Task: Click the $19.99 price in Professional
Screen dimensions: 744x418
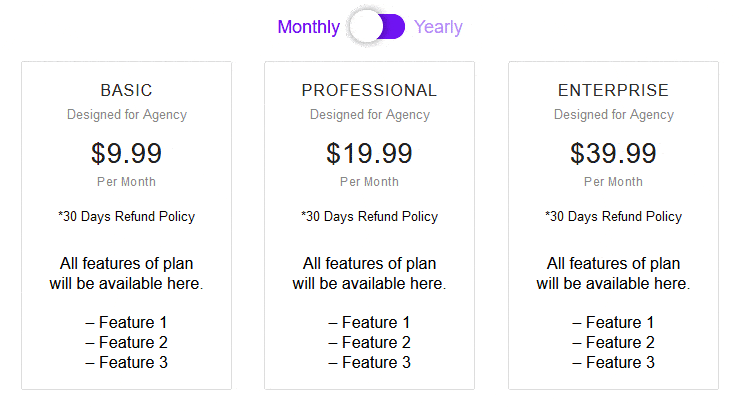Action: 370,153
